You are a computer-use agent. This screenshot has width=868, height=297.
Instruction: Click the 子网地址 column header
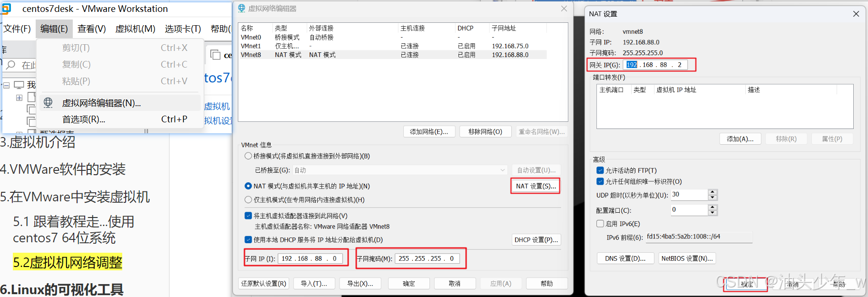coord(518,28)
